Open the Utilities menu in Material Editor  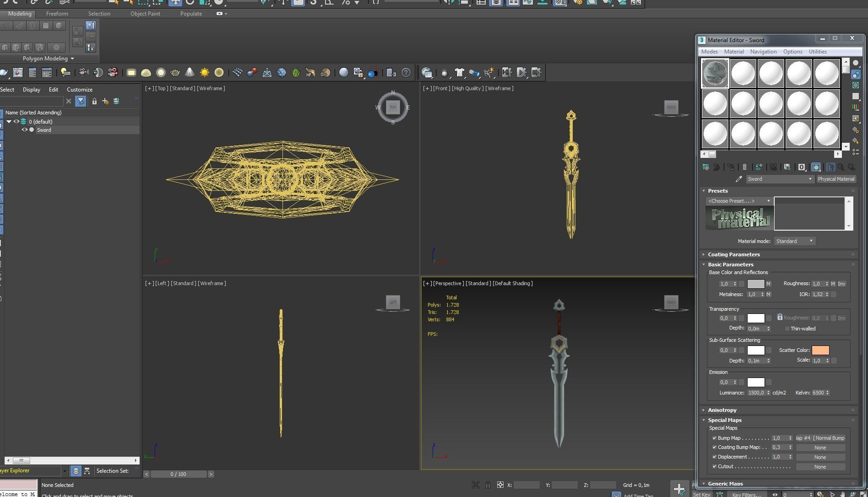(x=818, y=52)
